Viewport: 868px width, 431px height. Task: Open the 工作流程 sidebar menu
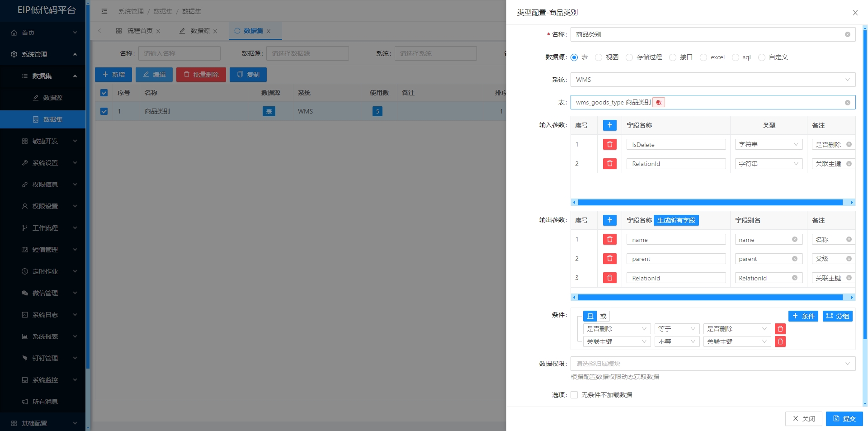click(45, 228)
